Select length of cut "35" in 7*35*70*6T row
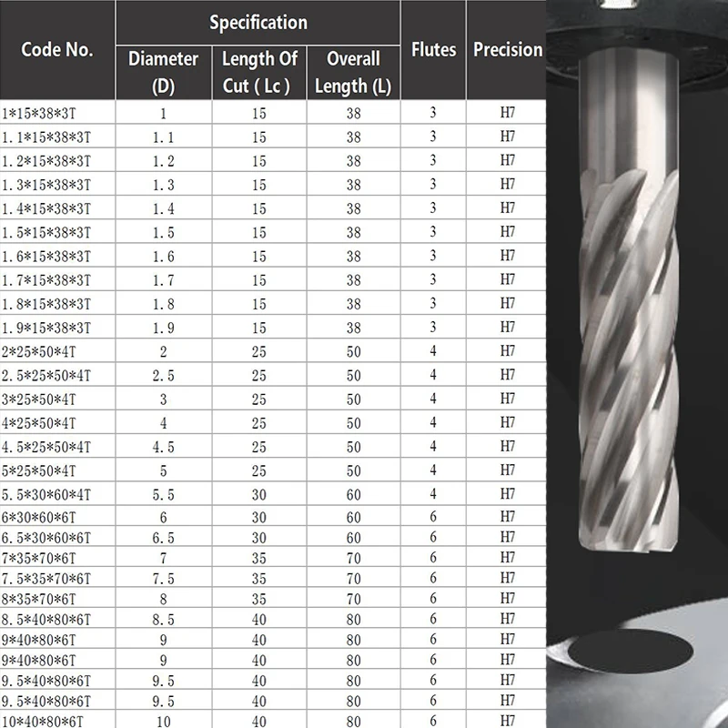Viewport: 728px width, 728px height. pyautogui.click(x=259, y=558)
